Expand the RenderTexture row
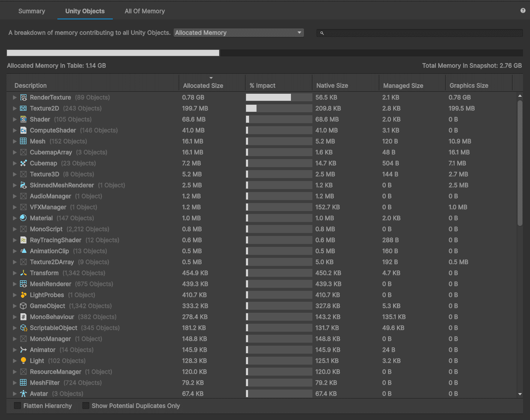Viewport: 530px width, 420px height. click(x=14, y=97)
